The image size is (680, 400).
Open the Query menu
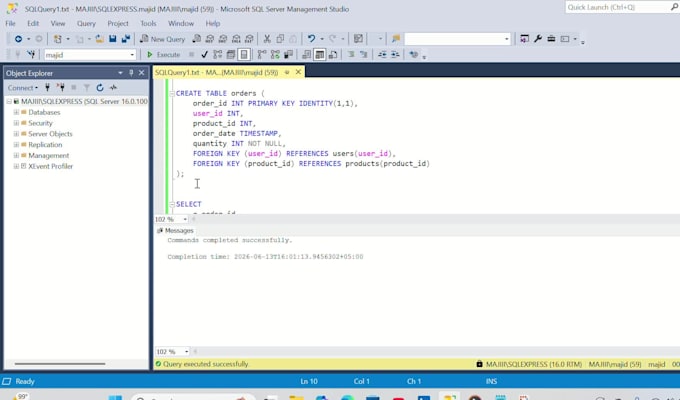[x=86, y=23]
